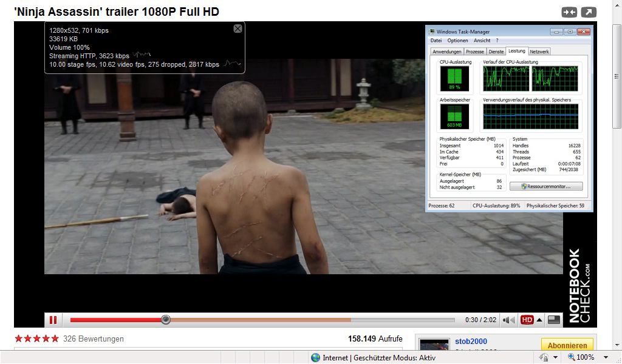Click the buffered portion of the progress bar
Screen dimensions: 622x364
tap(261, 320)
